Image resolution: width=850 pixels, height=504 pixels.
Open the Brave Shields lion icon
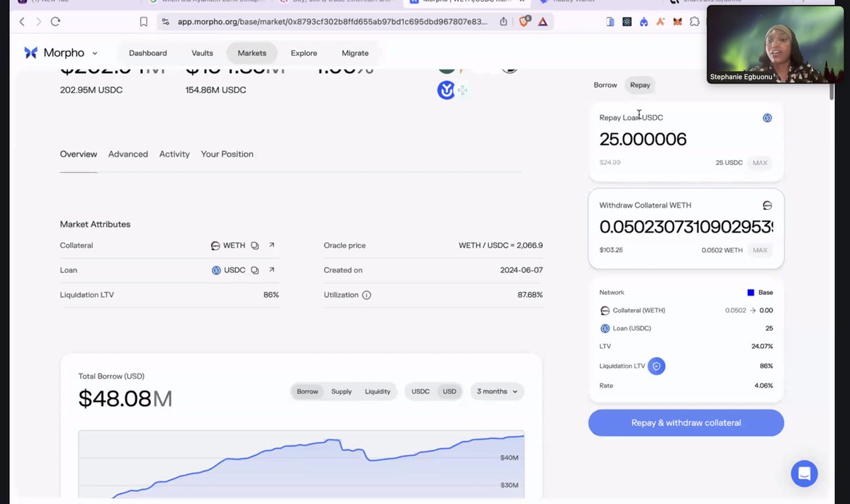coord(524,21)
